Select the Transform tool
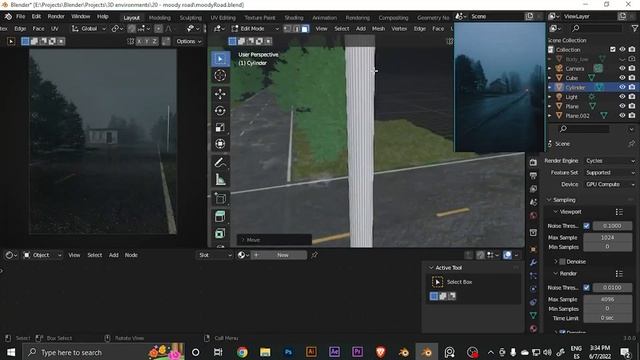 pos(220,144)
